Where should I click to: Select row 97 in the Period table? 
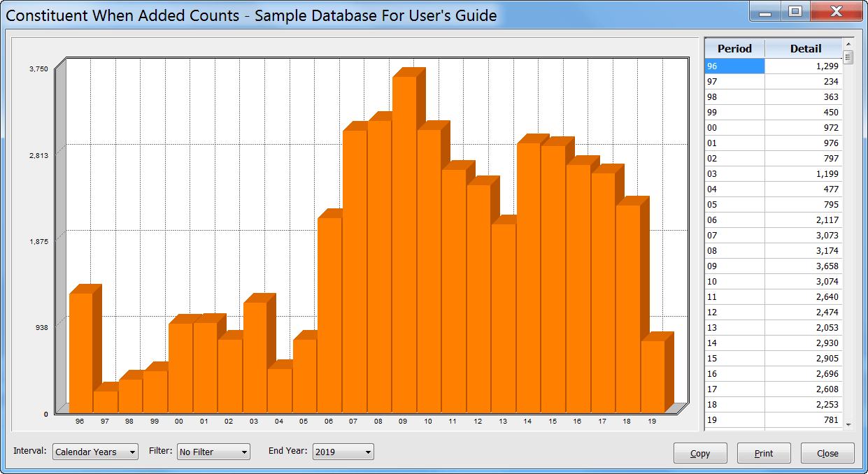[769, 81]
